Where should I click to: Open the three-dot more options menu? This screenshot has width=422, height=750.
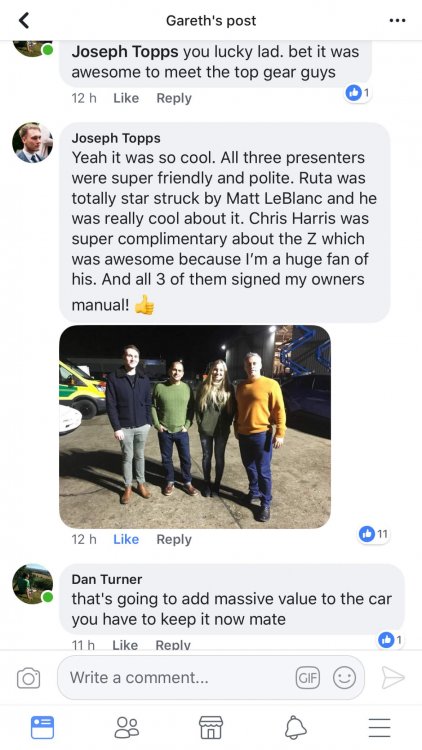tap(397, 21)
